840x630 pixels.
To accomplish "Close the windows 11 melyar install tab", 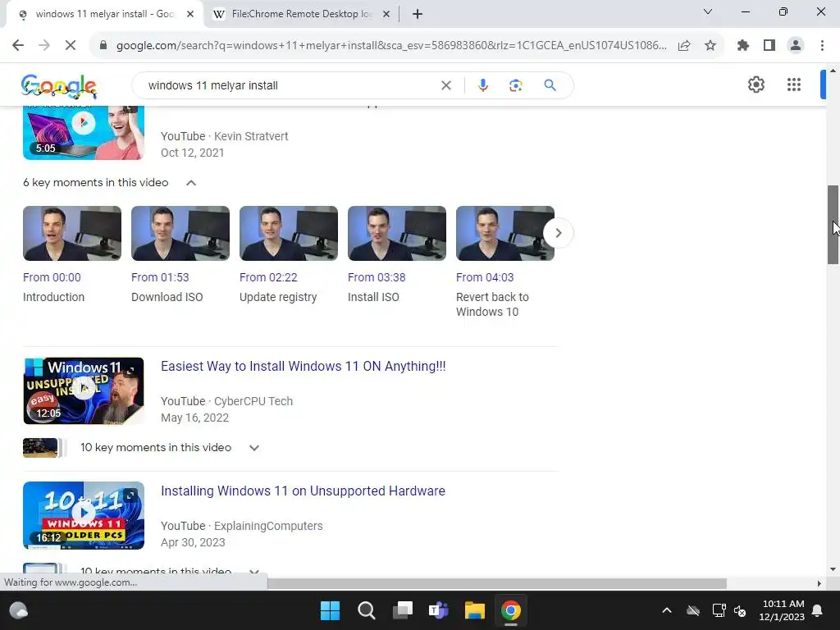I will (x=190, y=14).
